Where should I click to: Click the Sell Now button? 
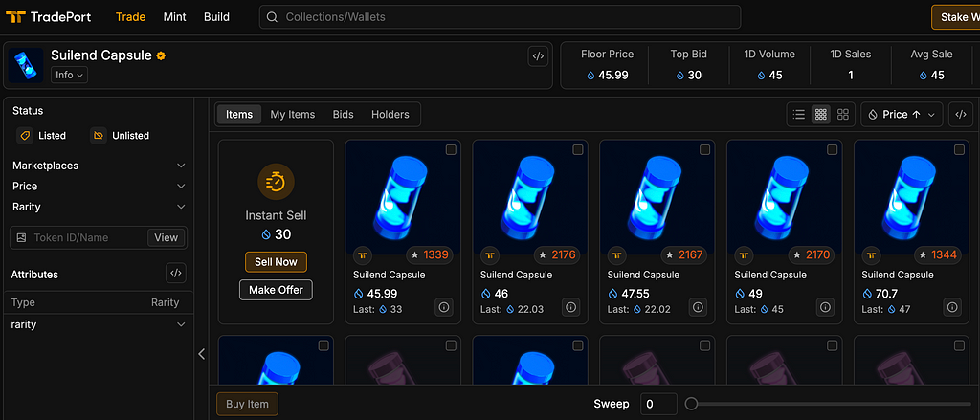276,262
